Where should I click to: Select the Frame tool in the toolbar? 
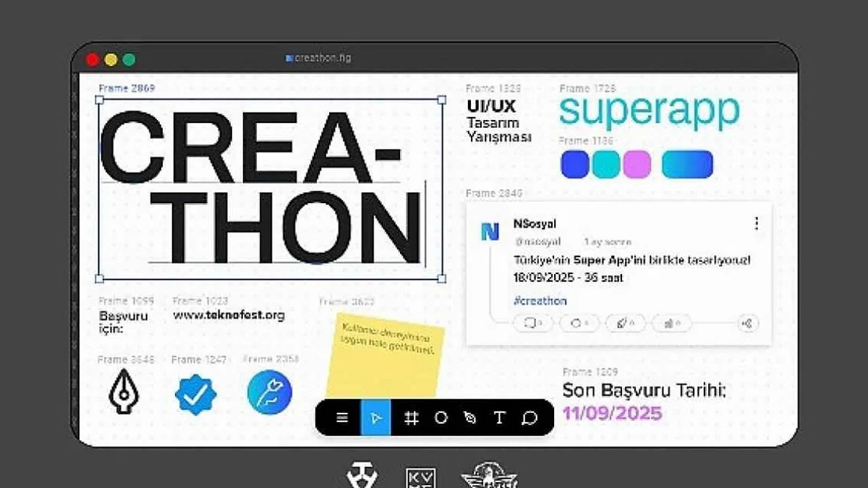(x=411, y=418)
